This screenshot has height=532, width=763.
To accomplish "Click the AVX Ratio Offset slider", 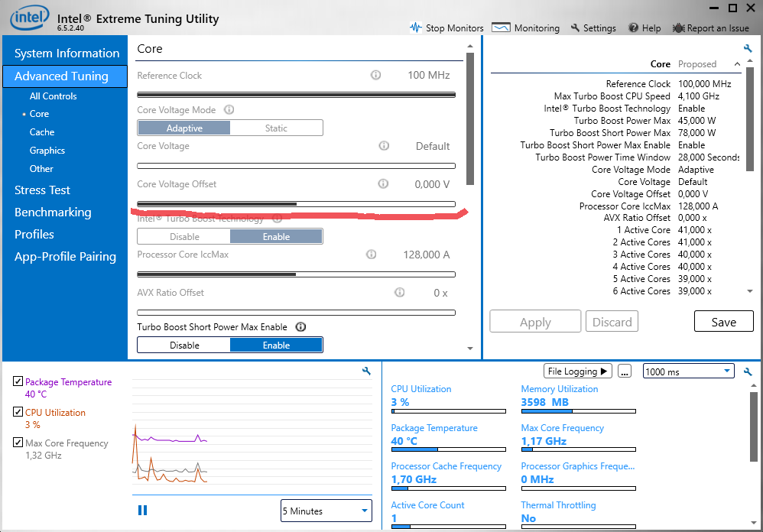I will (x=297, y=312).
